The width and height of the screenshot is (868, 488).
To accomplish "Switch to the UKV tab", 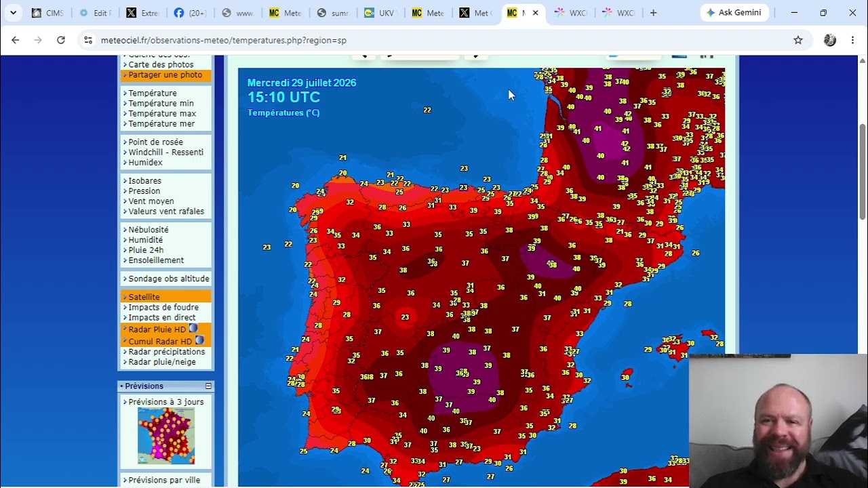I will point(380,12).
